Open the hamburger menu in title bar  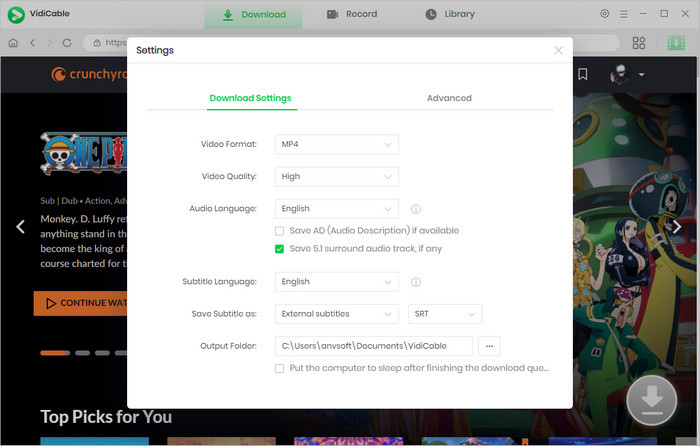click(x=624, y=14)
